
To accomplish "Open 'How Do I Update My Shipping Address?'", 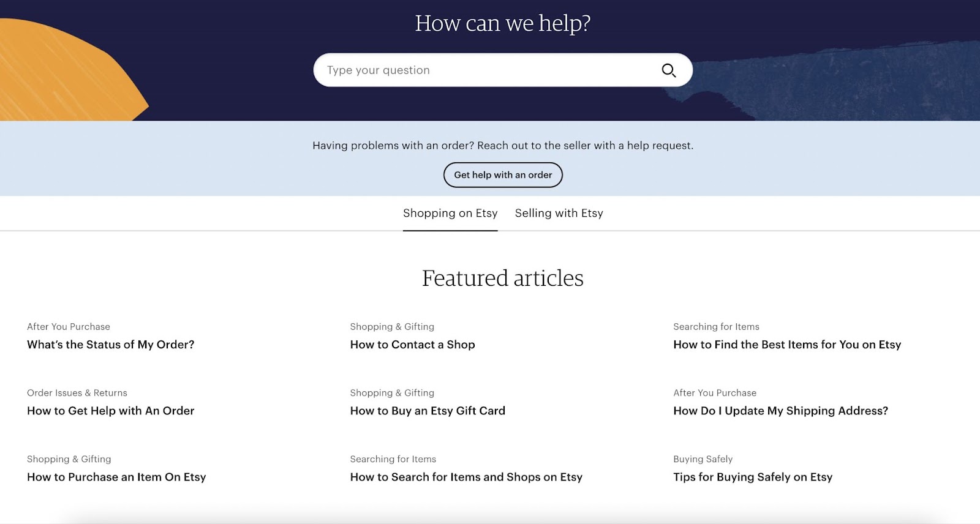I will [x=780, y=411].
